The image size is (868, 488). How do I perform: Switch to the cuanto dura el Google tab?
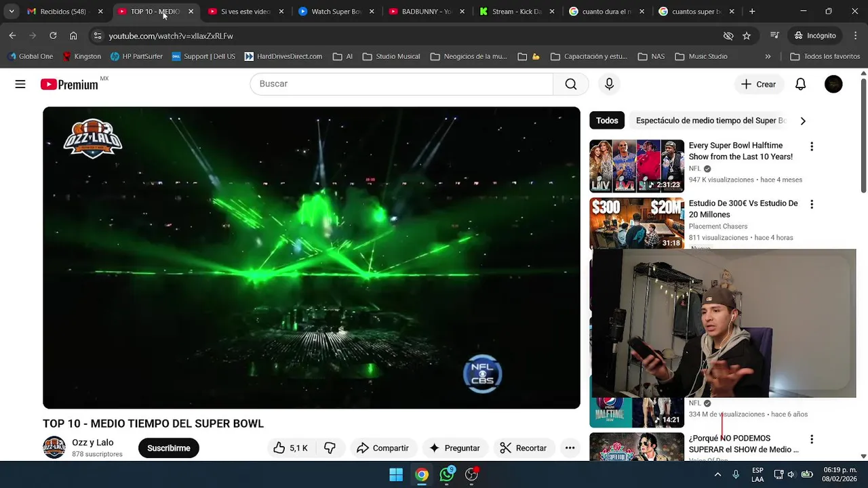[606, 12]
